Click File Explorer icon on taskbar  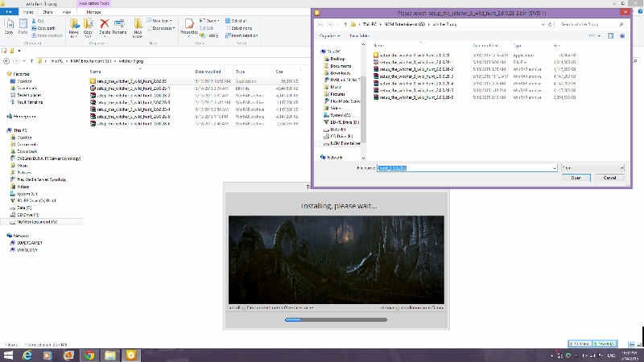coord(110,356)
